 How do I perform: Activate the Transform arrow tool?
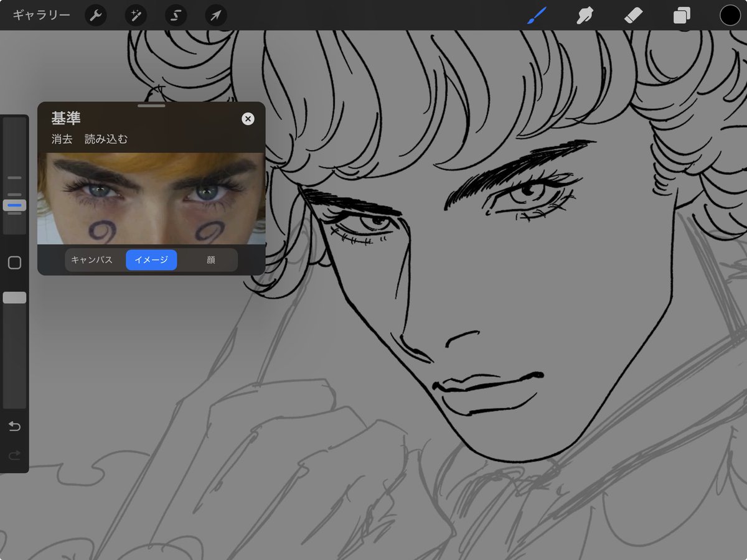[215, 16]
